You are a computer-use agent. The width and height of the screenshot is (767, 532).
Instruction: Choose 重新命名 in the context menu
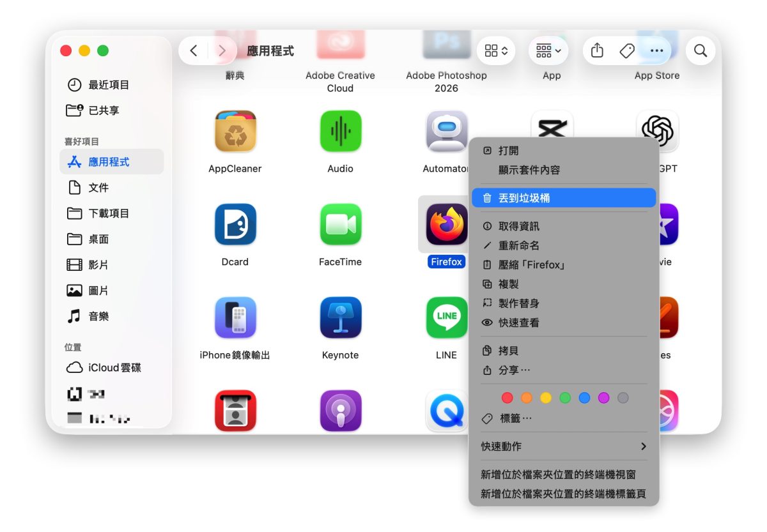[564, 245]
